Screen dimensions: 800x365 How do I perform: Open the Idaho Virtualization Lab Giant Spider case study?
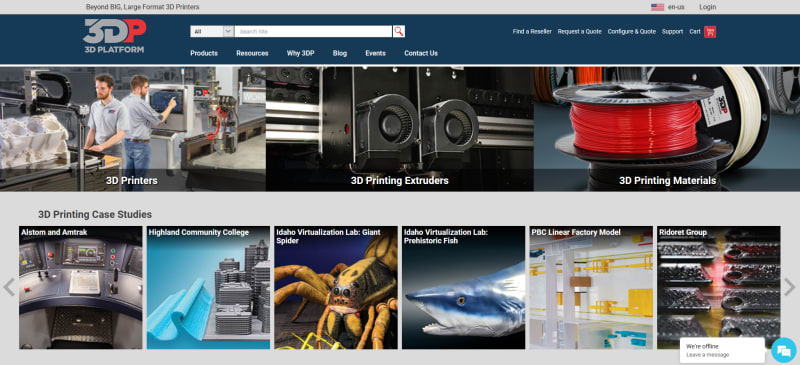(336, 287)
